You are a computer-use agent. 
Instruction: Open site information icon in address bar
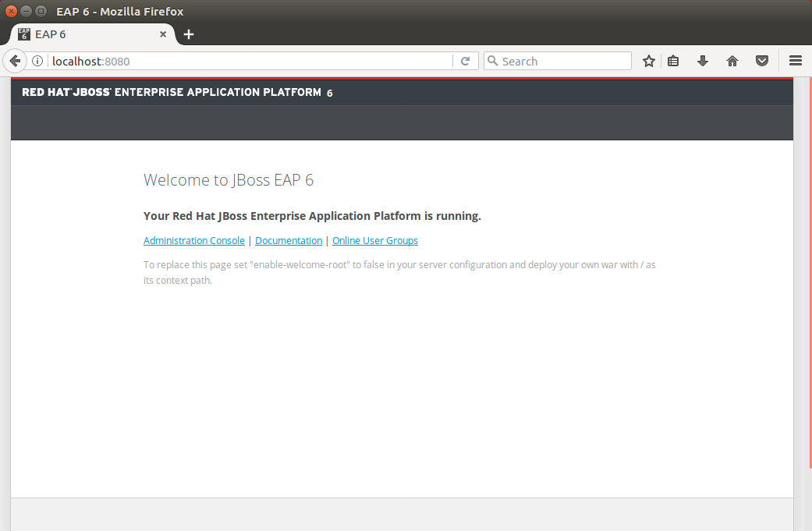click(x=37, y=61)
